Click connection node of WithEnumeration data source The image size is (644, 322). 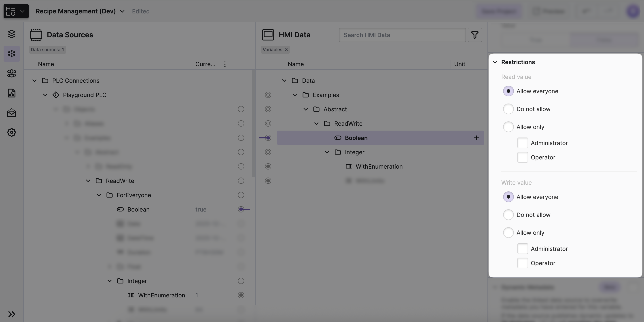tap(241, 295)
